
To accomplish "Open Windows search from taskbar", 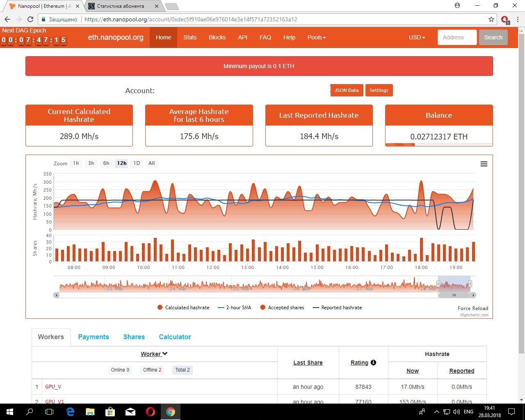I will pyautogui.click(x=30, y=412).
